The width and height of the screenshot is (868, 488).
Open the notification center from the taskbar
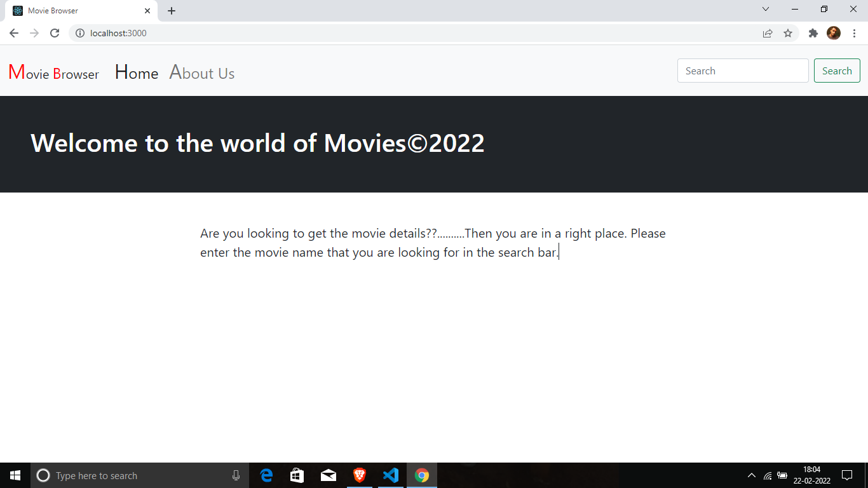point(847,475)
